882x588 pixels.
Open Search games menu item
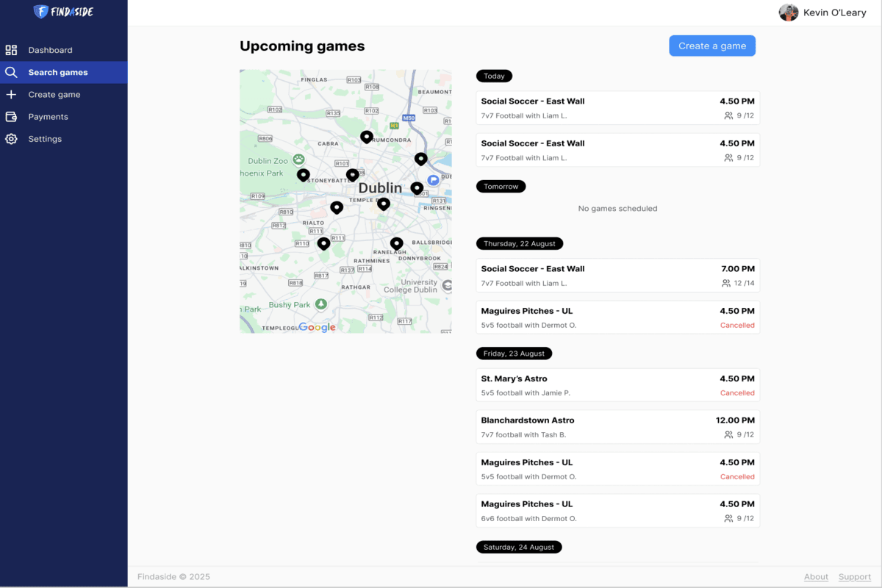click(x=63, y=72)
